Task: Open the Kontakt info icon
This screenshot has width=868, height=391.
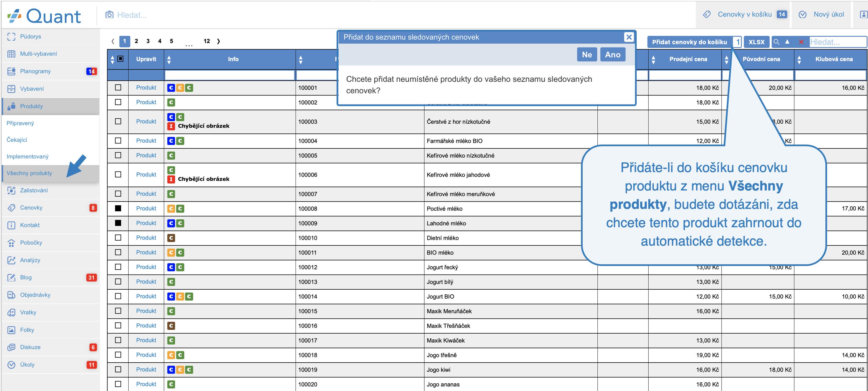Action: tap(11, 225)
